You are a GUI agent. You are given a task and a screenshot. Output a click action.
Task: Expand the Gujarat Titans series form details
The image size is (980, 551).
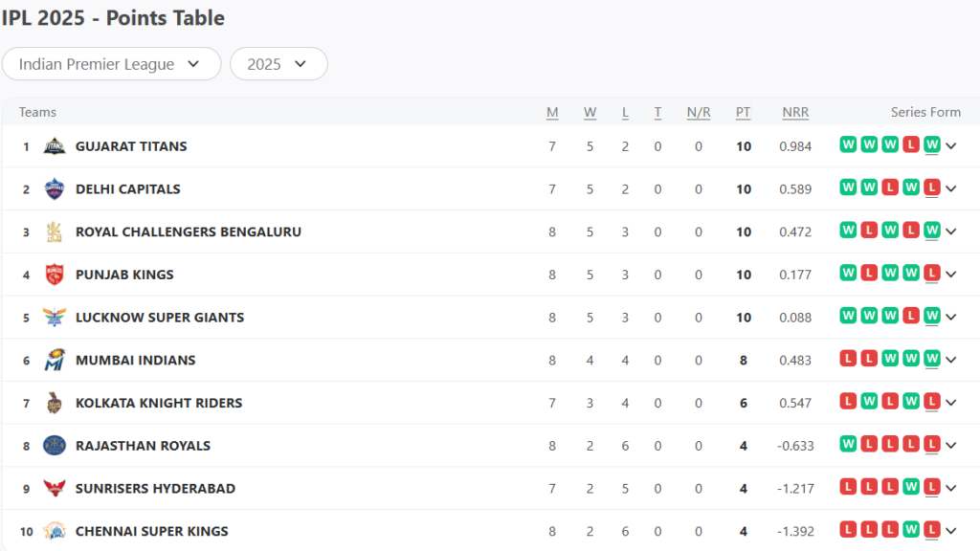pos(948,144)
